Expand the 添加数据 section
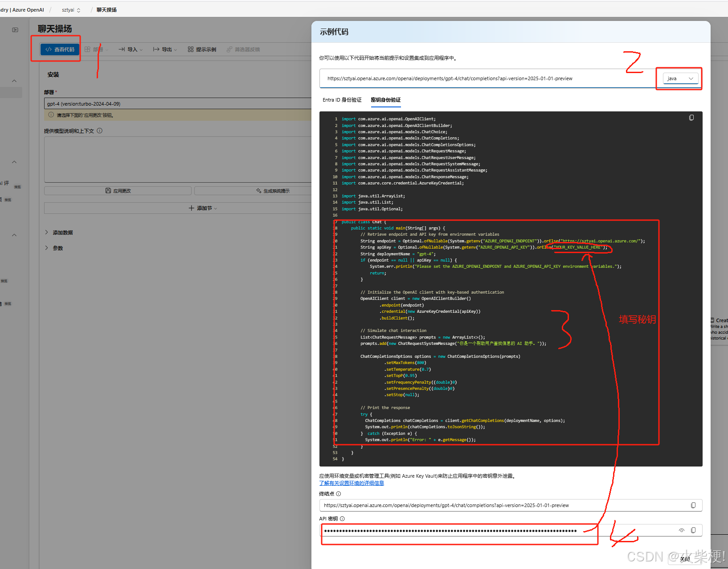 (x=59, y=233)
